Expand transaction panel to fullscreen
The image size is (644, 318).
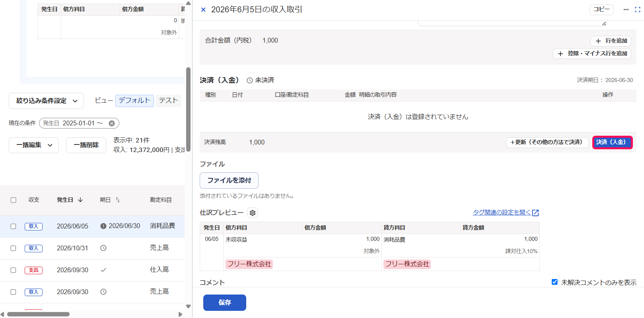(638, 10)
